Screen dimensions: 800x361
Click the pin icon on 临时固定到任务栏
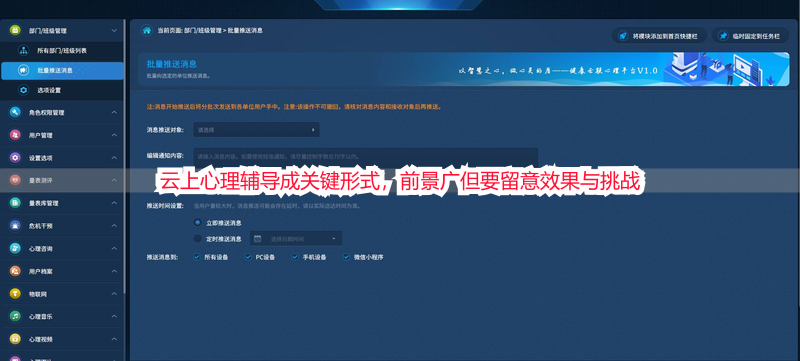pos(723,36)
